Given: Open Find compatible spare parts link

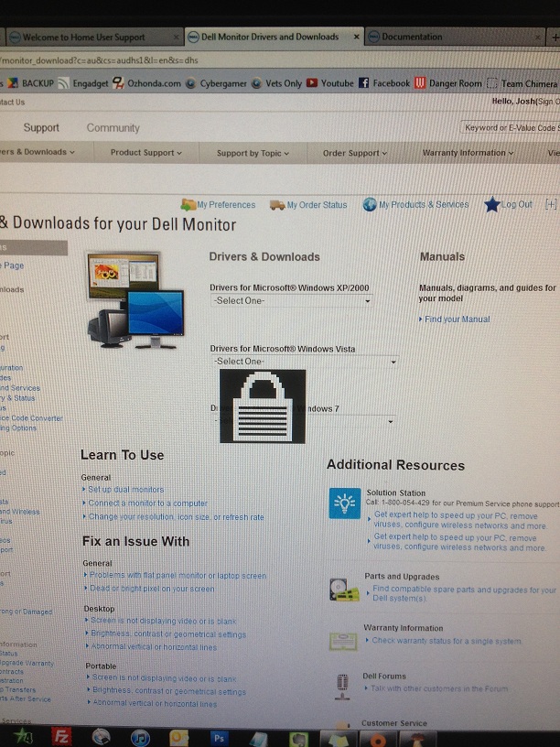Looking at the screenshot, I should [464, 593].
